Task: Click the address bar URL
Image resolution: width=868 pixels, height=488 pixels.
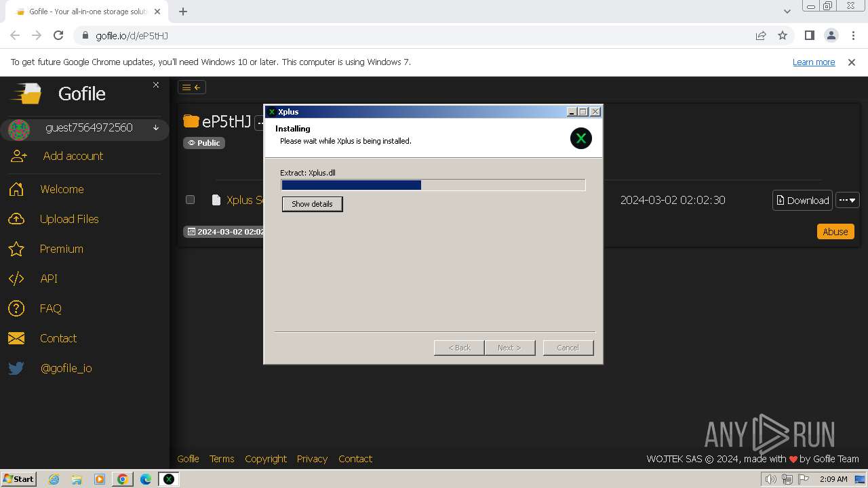Action: (x=132, y=36)
